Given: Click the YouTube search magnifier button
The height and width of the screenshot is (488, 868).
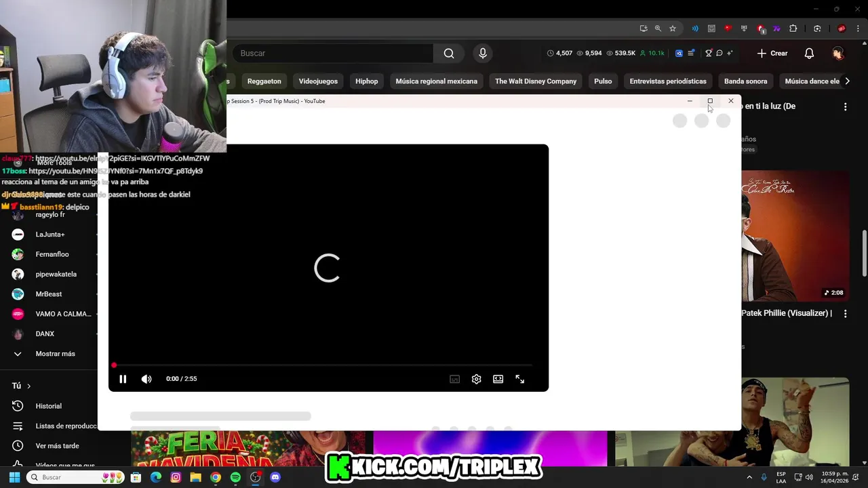Looking at the screenshot, I should 449,54.
